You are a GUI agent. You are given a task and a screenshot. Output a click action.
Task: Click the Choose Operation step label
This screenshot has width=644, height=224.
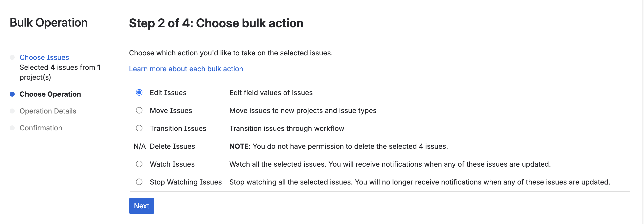tap(50, 94)
